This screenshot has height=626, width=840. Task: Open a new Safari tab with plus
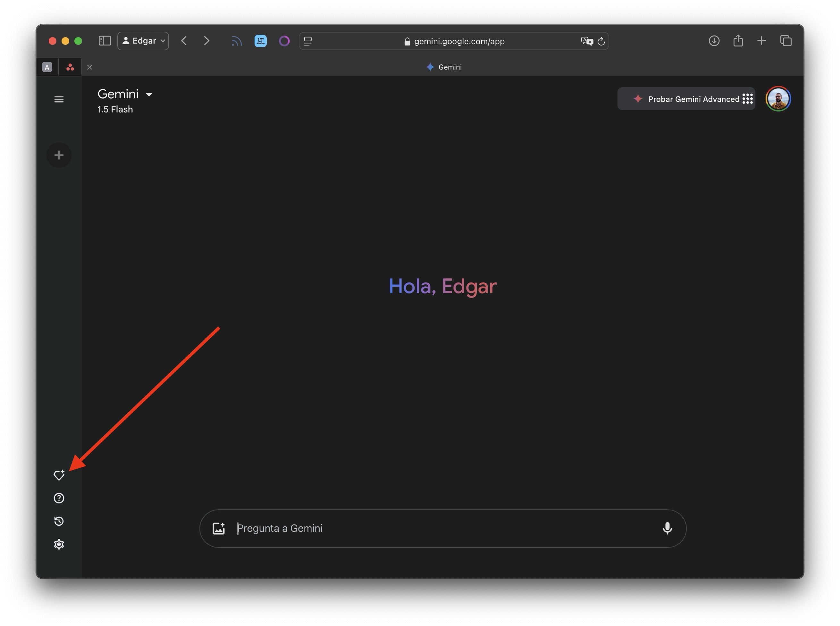click(x=761, y=41)
